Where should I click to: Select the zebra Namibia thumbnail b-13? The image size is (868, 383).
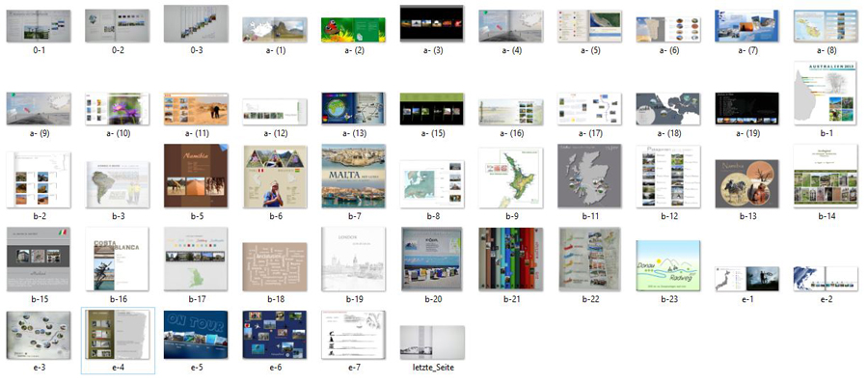(746, 183)
